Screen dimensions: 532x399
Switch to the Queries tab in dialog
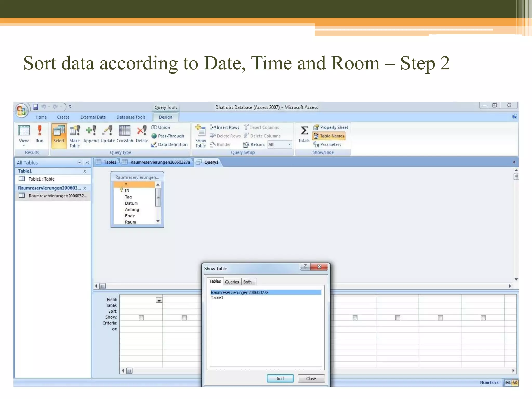(x=232, y=282)
